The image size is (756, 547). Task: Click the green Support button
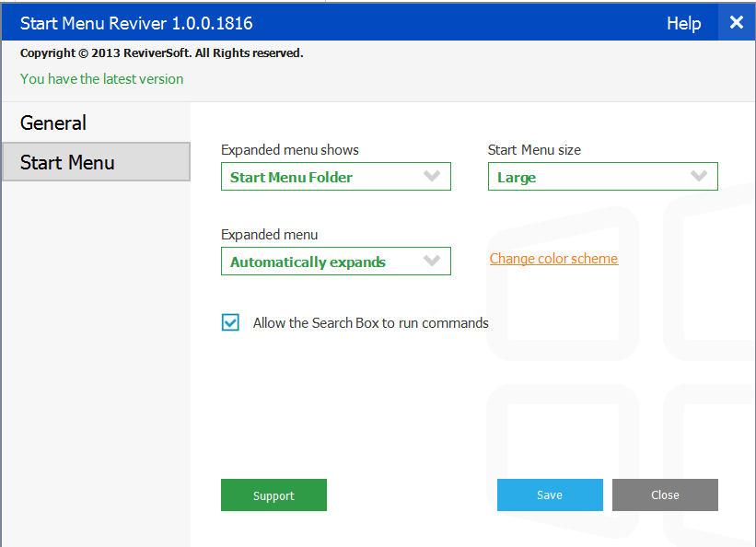point(273,495)
